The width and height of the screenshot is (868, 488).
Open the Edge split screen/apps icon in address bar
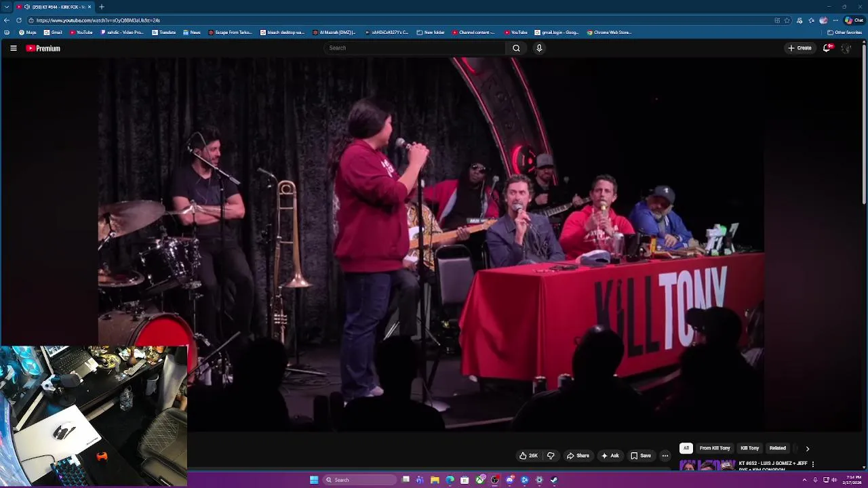pyautogui.click(x=777, y=20)
